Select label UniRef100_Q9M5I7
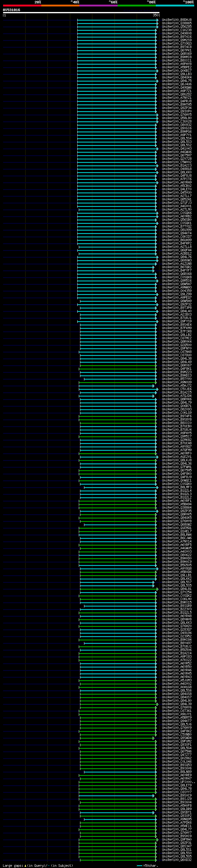Screen dimensions: 197x868 177,436
